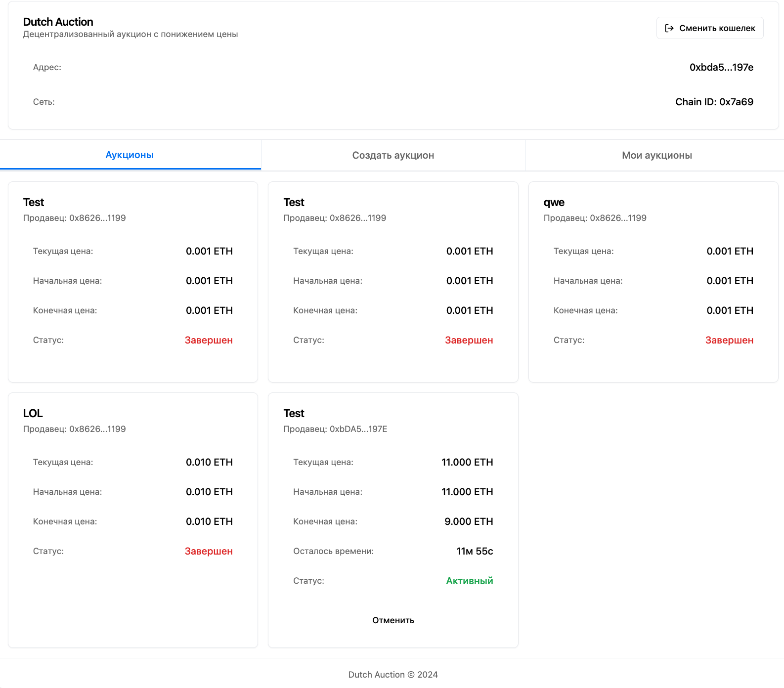Click the Dutch Auction header title
Image resolution: width=784 pixels, height=688 pixels.
[58, 22]
